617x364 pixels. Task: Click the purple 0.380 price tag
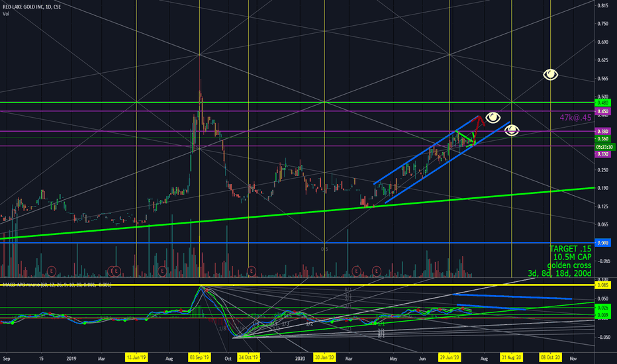click(x=603, y=132)
